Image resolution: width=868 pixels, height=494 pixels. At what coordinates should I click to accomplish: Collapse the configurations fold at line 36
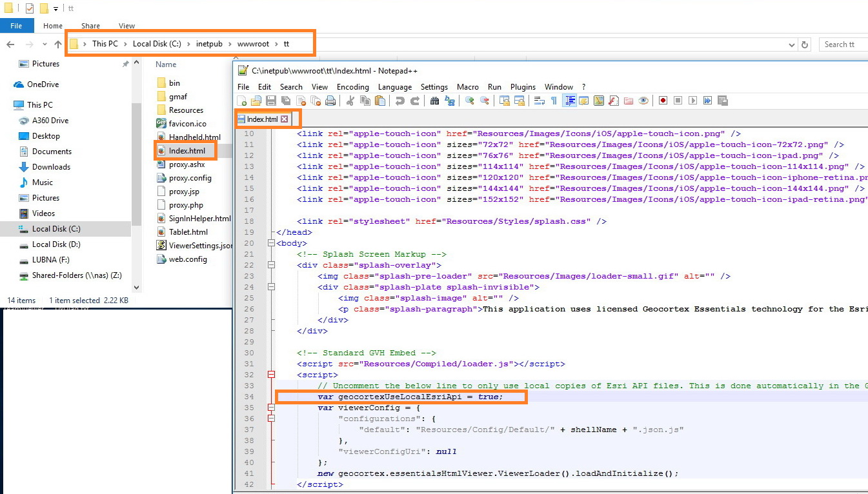[271, 419]
